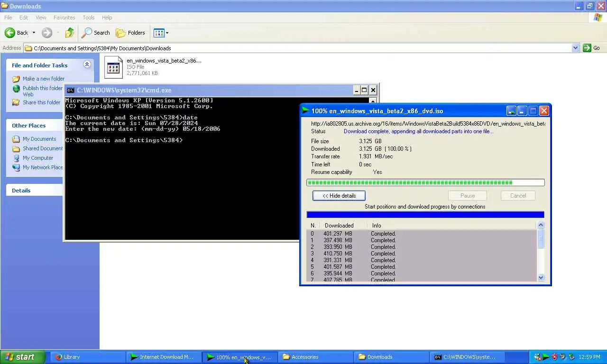Click Publish this folder to the Web

tap(42, 91)
